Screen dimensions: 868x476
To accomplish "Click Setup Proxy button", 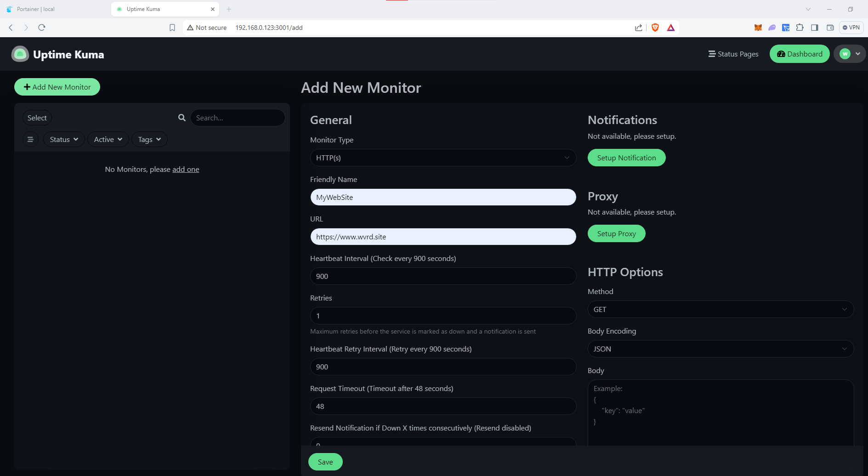I will click(616, 233).
